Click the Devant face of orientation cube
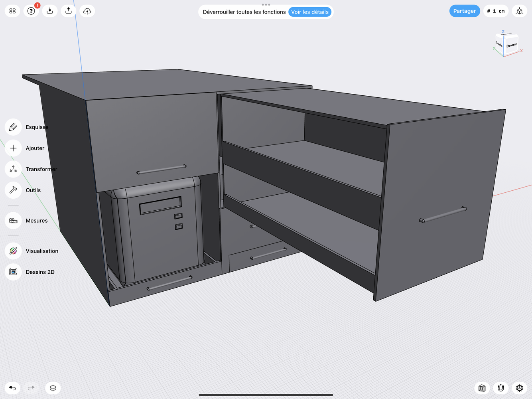532x399 pixels. [511, 45]
